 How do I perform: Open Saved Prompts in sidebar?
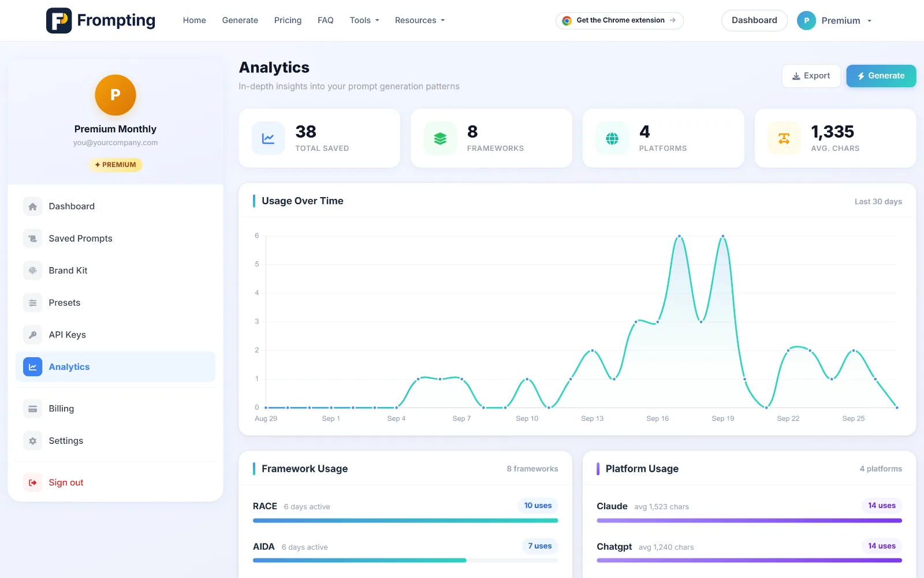115,238
